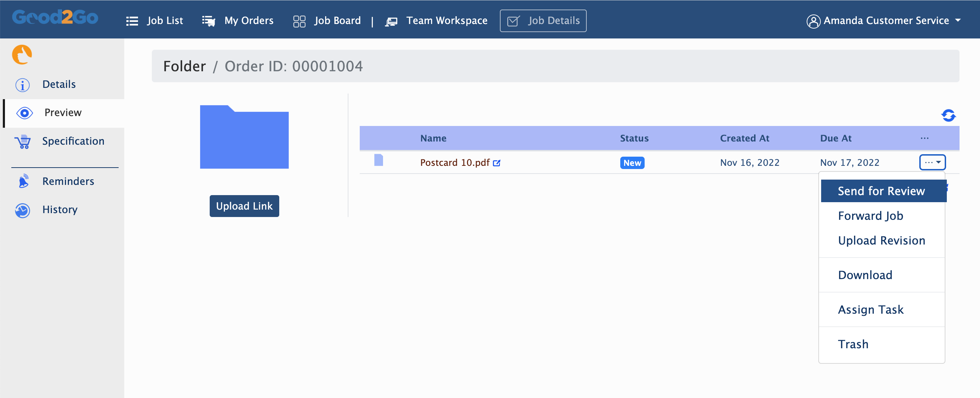Screen dimensions: 980x398
Task: Go to Team Workspace in the navigation bar
Action: (436, 20)
